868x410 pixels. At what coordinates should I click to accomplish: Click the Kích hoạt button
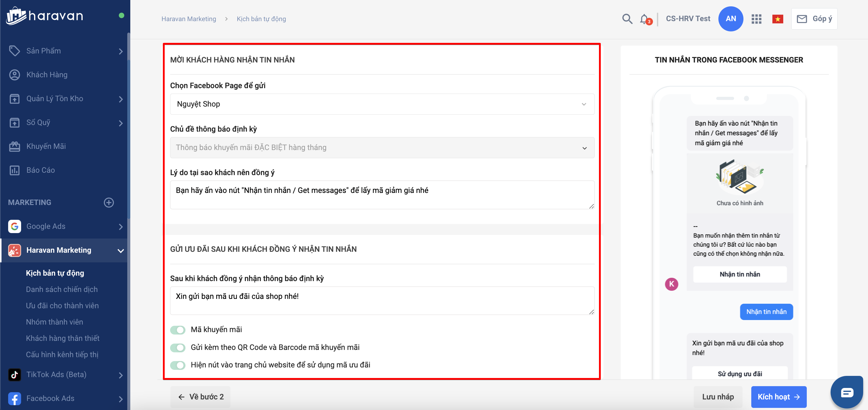[x=779, y=397]
